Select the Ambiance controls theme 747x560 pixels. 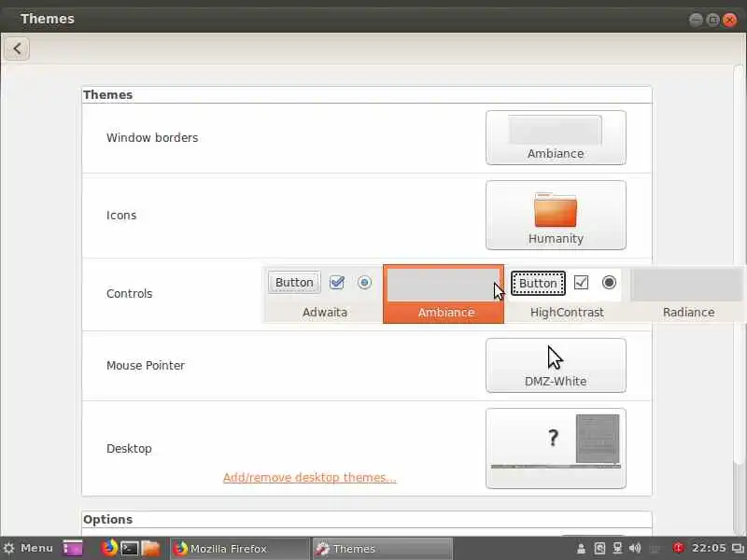[444, 294]
